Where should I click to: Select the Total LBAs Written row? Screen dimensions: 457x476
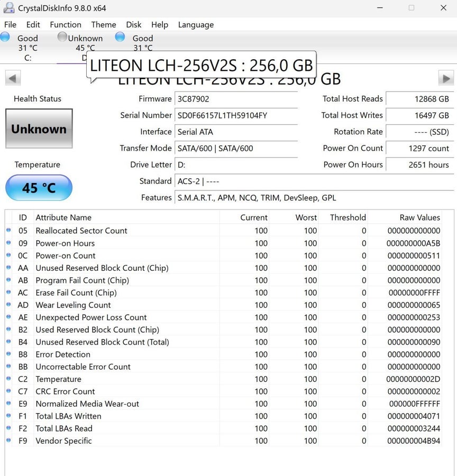point(223,416)
